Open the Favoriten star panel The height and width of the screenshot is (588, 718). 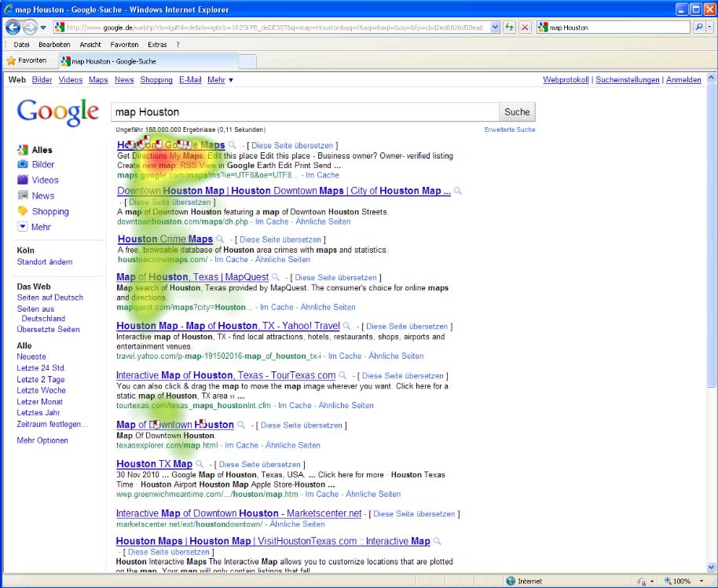[x=27, y=60]
